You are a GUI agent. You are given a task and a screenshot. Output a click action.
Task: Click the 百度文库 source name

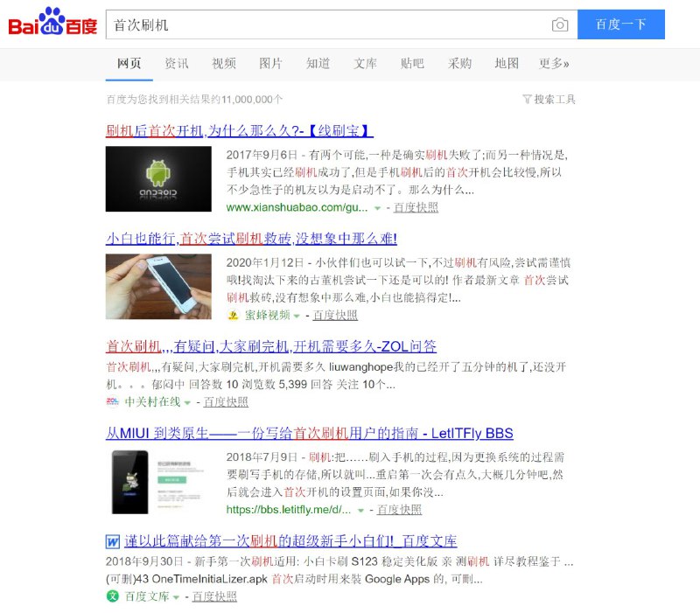click(147, 596)
